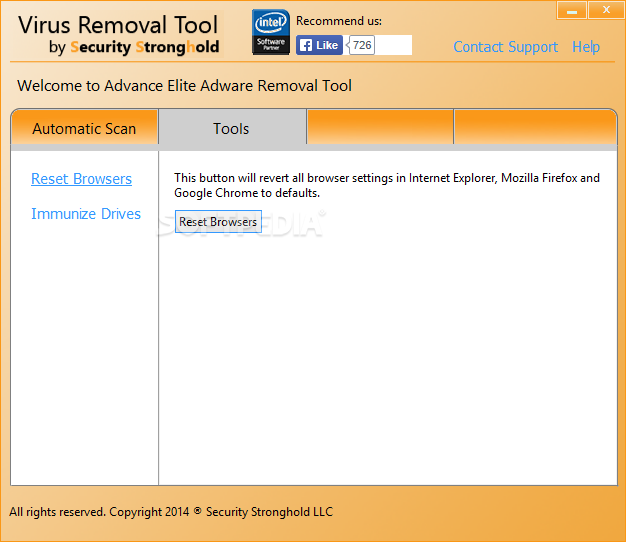Click the 'Recommend us:' label
Screen dimensions: 626x542
click(x=339, y=21)
